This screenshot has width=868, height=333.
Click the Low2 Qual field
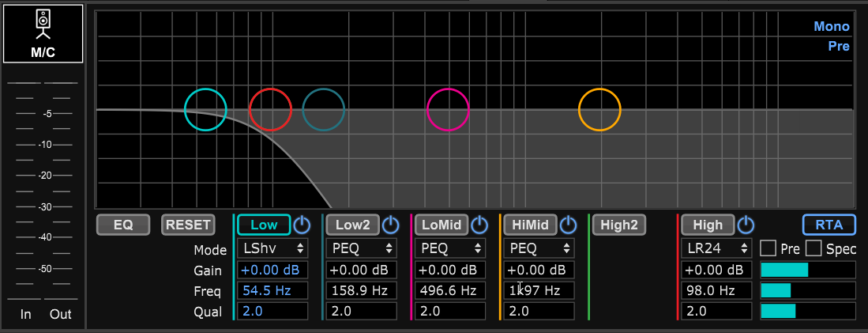[361, 311]
